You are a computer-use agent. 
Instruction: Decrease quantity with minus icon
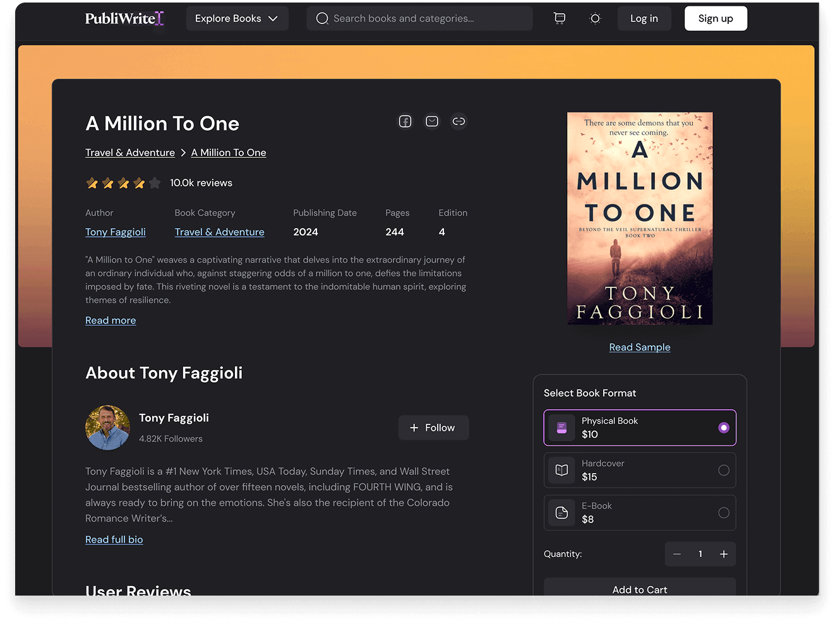[x=677, y=554]
